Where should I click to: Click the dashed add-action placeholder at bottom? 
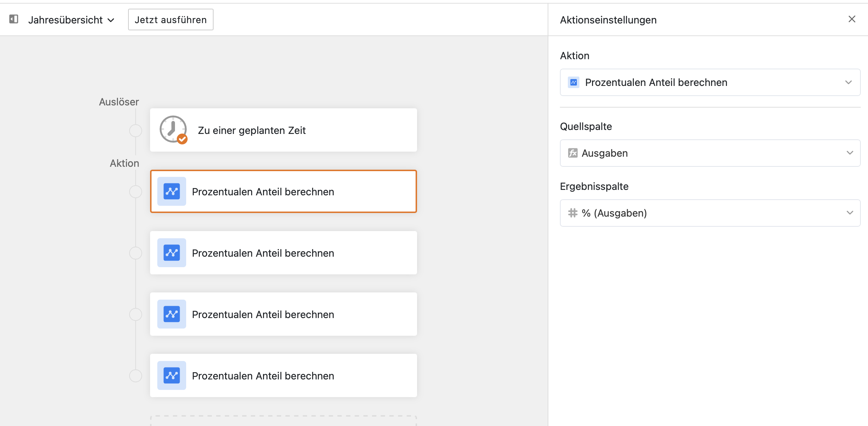[x=283, y=421]
